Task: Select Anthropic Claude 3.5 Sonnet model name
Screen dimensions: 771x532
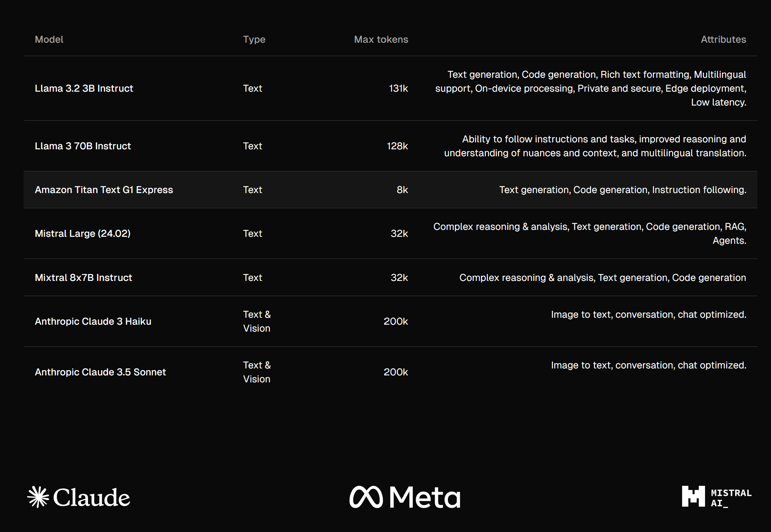Action: click(100, 372)
